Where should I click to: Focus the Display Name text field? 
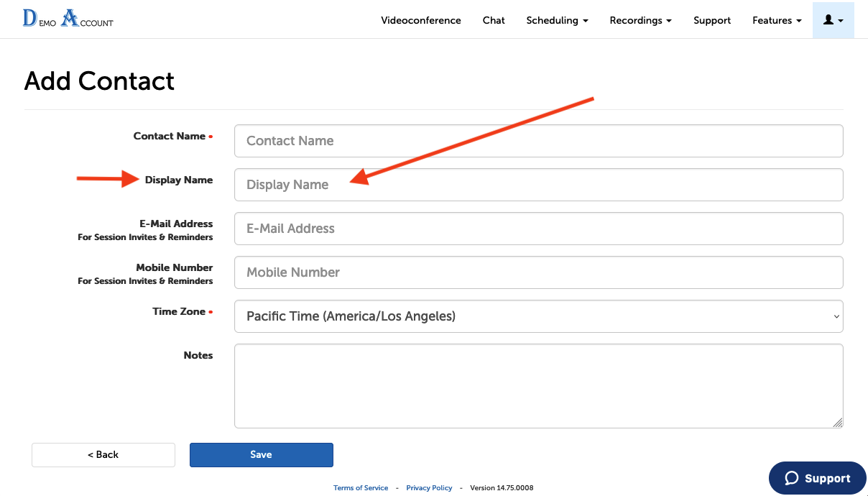tap(538, 185)
